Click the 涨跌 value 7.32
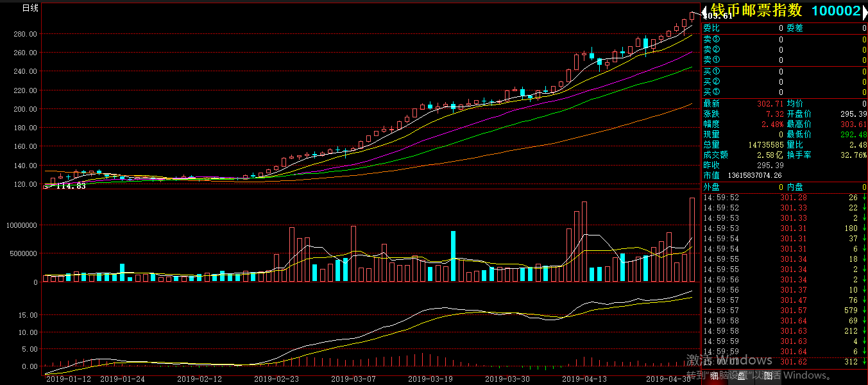 pos(776,114)
